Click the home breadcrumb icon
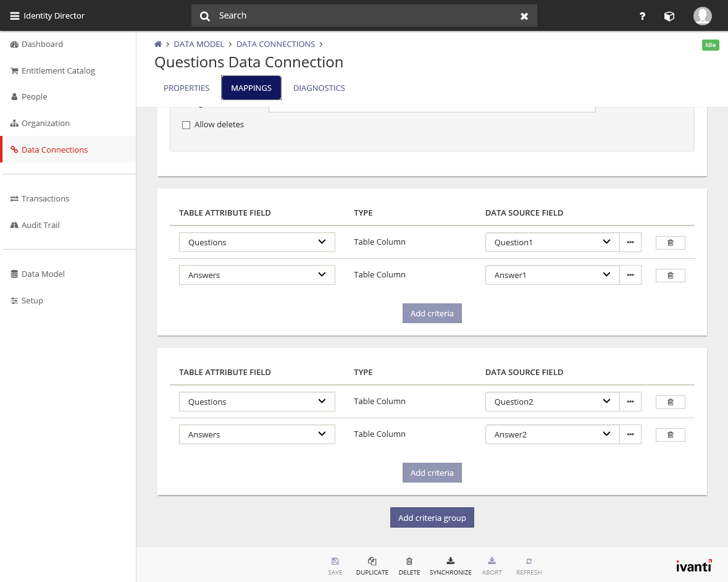This screenshot has height=582, width=728. (x=158, y=44)
